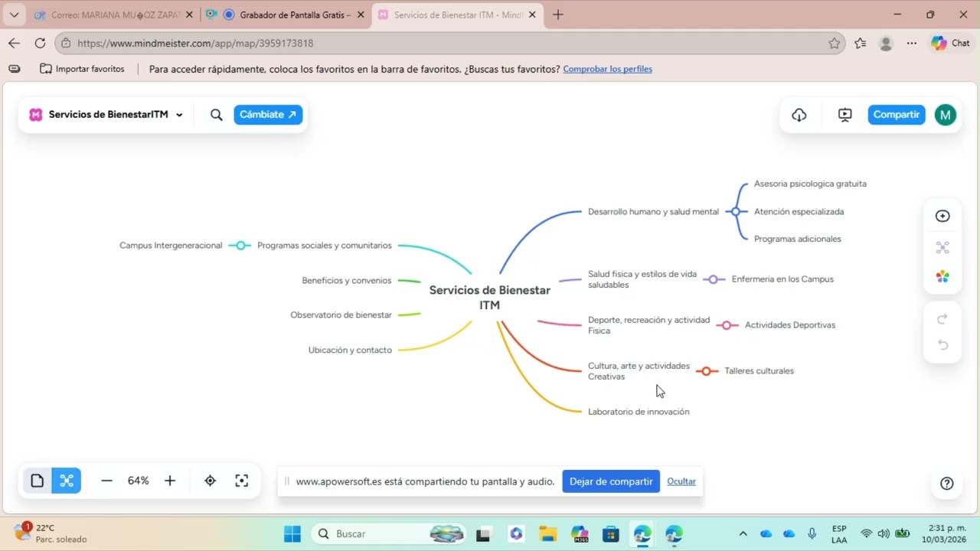Open the M user avatar
The height and width of the screenshot is (551, 980).
tap(946, 115)
